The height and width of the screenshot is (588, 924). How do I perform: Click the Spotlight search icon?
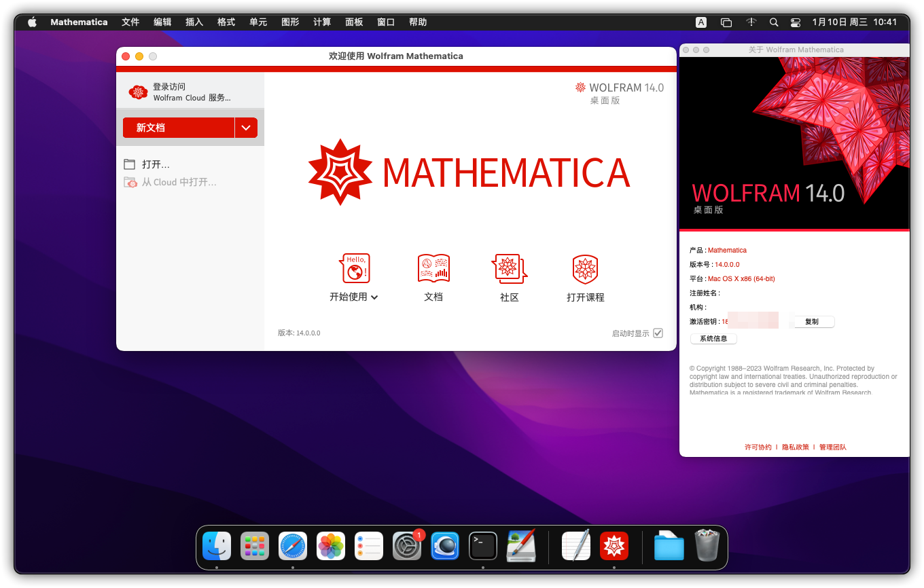[x=774, y=22]
